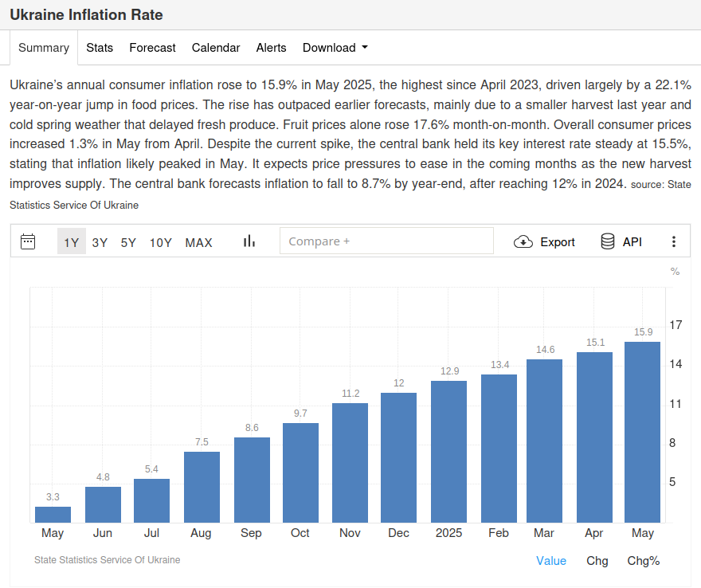701x588 pixels.
Task: Click the '17' y-axis label
Action: [676, 324]
